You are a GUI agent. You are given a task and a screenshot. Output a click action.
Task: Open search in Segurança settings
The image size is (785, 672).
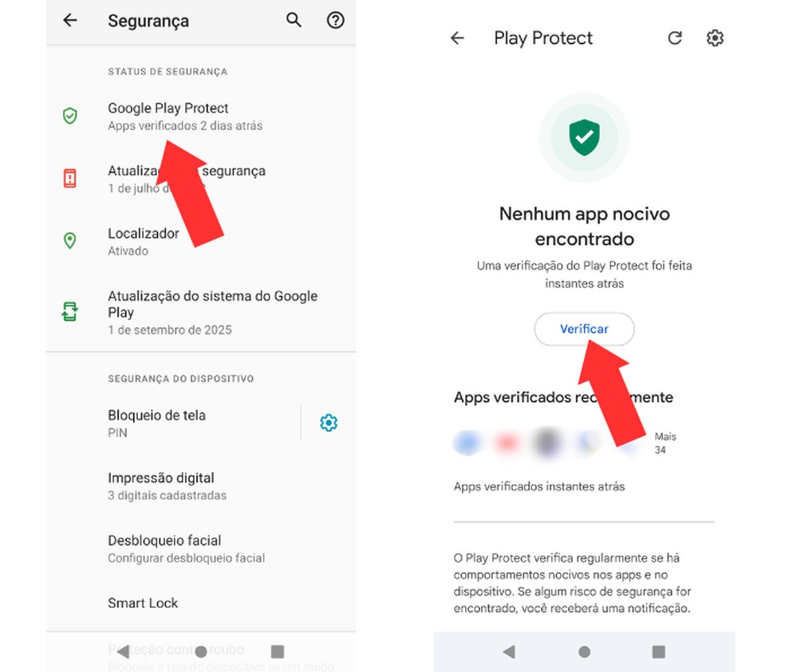[x=294, y=20]
